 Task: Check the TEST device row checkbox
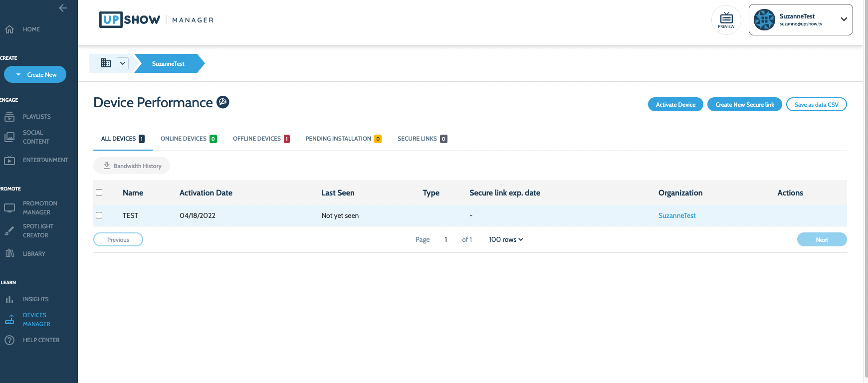pos(99,215)
